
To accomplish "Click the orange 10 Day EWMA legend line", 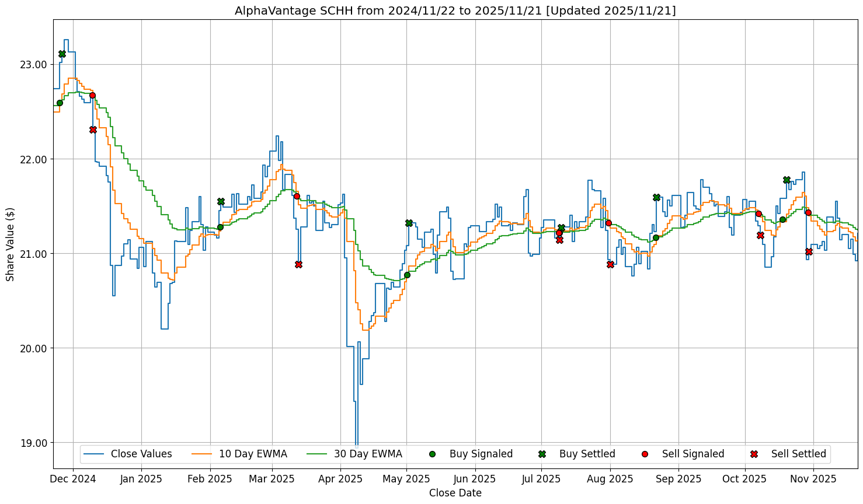I will [x=201, y=454].
